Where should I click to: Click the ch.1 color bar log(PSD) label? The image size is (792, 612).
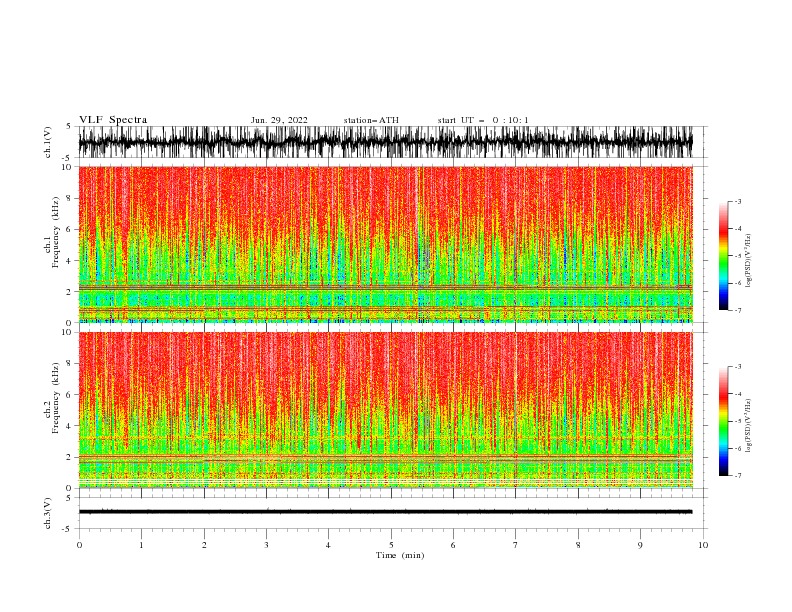748,261
